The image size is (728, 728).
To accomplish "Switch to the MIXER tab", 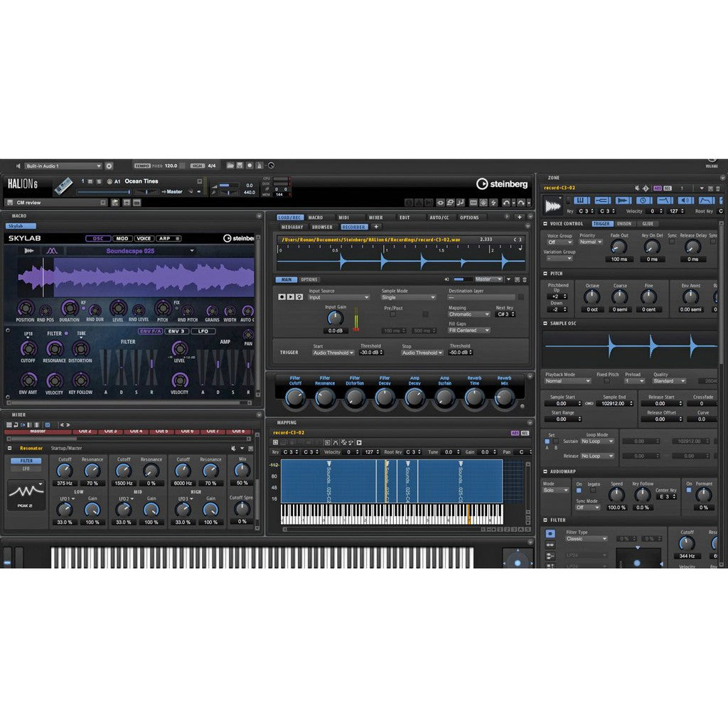I will click(375, 218).
